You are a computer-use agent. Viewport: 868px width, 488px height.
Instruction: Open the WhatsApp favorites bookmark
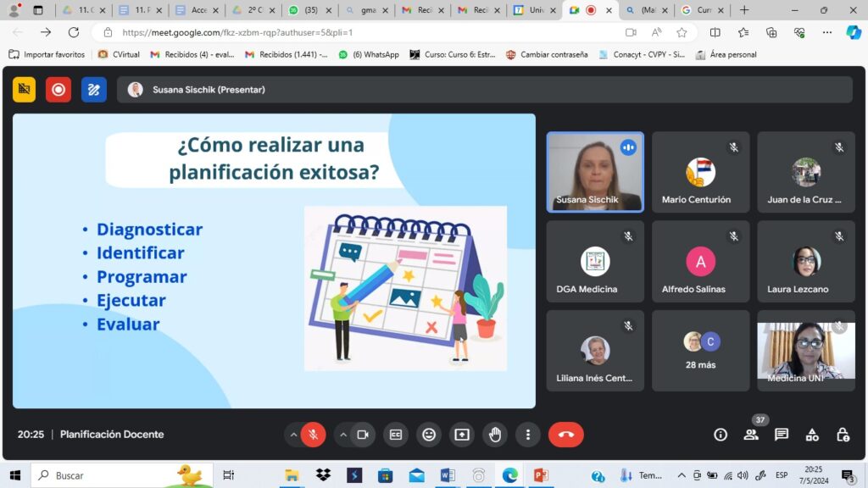coord(369,54)
